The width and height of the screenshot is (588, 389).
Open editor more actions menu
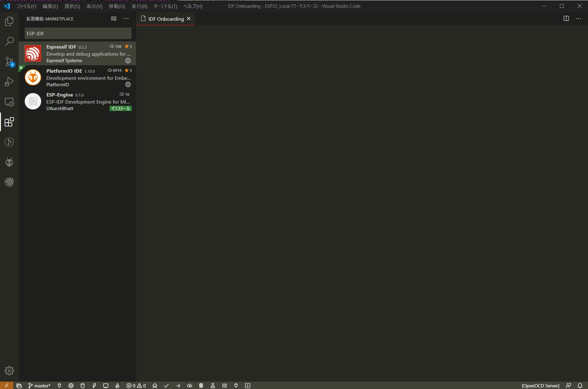[x=578, y=19]
